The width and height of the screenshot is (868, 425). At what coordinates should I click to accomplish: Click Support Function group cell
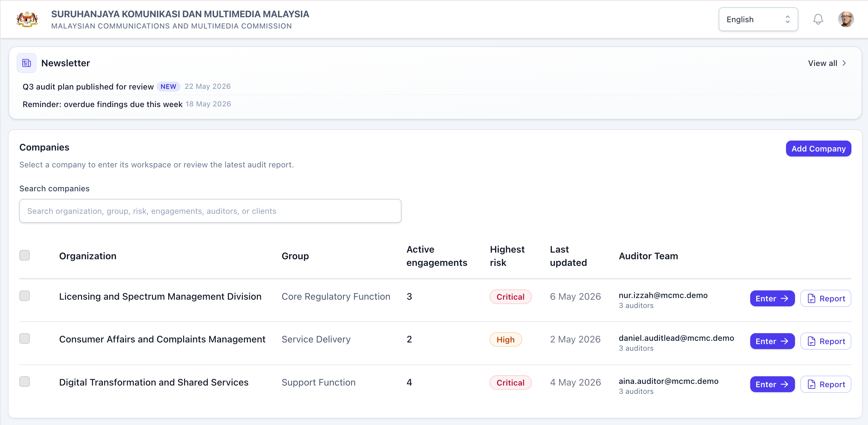(319, 382)
